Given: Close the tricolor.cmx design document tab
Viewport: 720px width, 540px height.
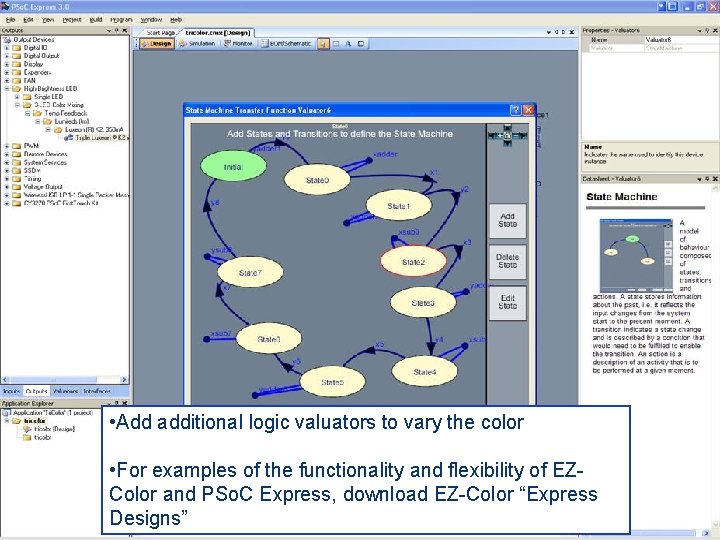Looking at the screenshot, I should [x=572, y=33].
